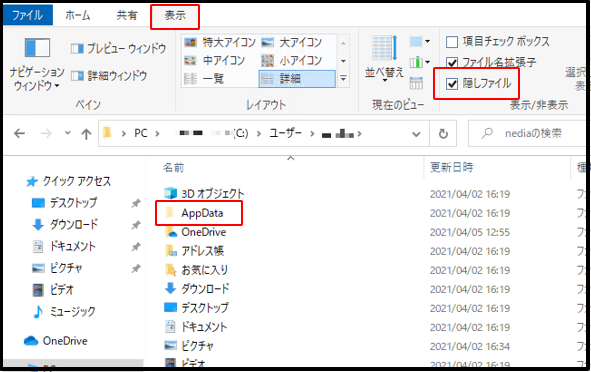Click the pin icon beside sidebar ドキュメント
The image size is (591, 372).
click(x=136, y=247)
